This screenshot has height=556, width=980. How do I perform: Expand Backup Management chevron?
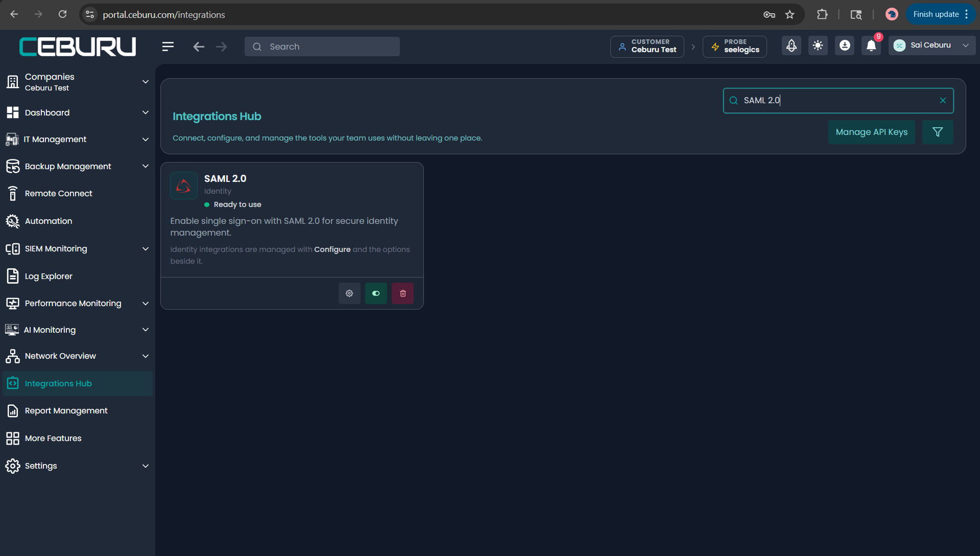coord(146,166)
